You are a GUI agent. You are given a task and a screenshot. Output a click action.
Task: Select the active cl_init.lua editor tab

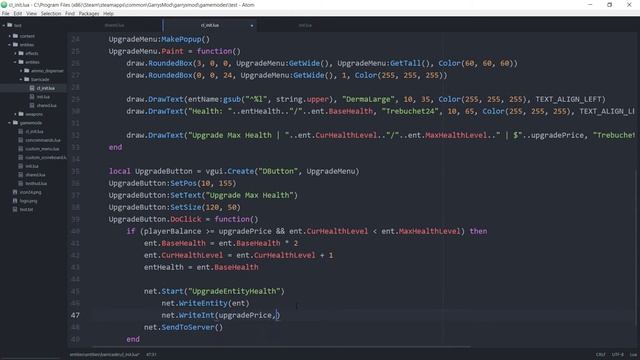pyautogui.click(x=210, y=25)
